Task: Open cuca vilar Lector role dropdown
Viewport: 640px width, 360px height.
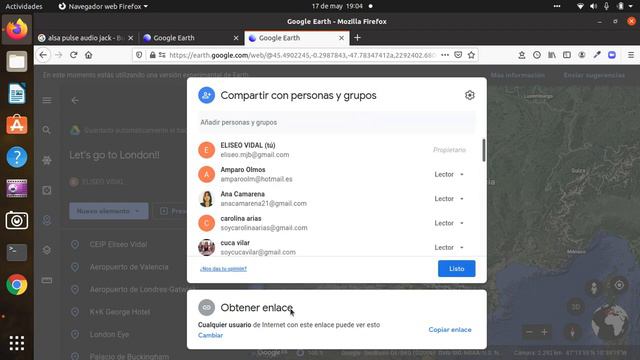Action: pos(449,247)
